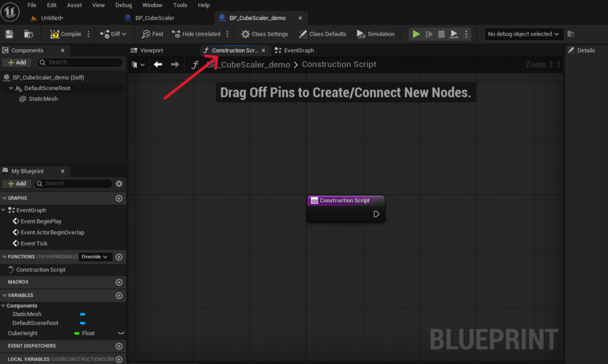Click the CubeHeight green type pill
Screen dimensions: 608x364
pos(77,333)
